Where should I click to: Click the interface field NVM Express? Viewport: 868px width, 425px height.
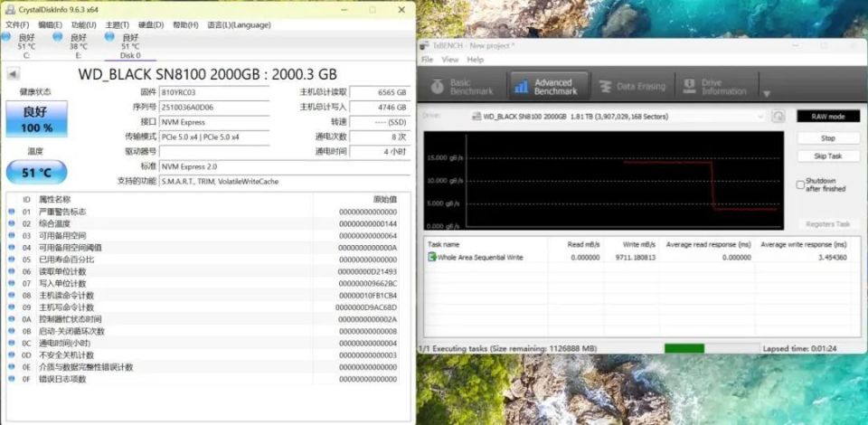[x=213, y=122]
